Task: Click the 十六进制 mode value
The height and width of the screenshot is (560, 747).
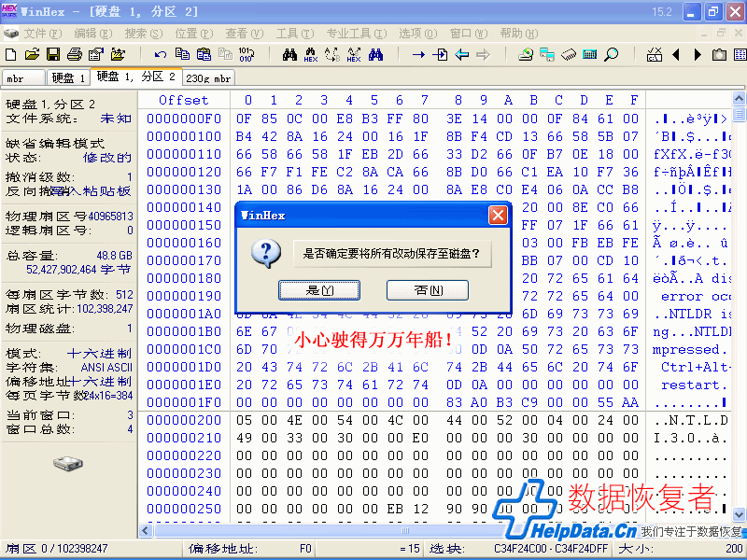Action: [99, 354]
